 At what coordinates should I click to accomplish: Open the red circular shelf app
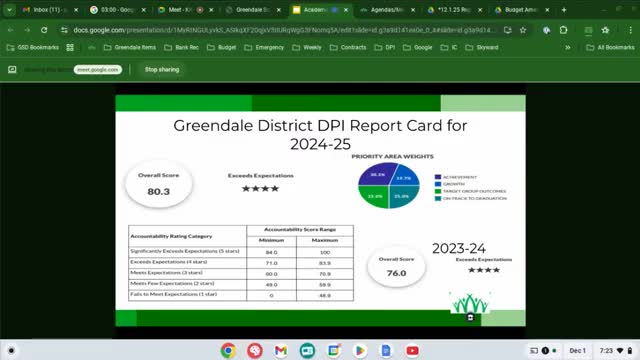click(x=255, y=351)
